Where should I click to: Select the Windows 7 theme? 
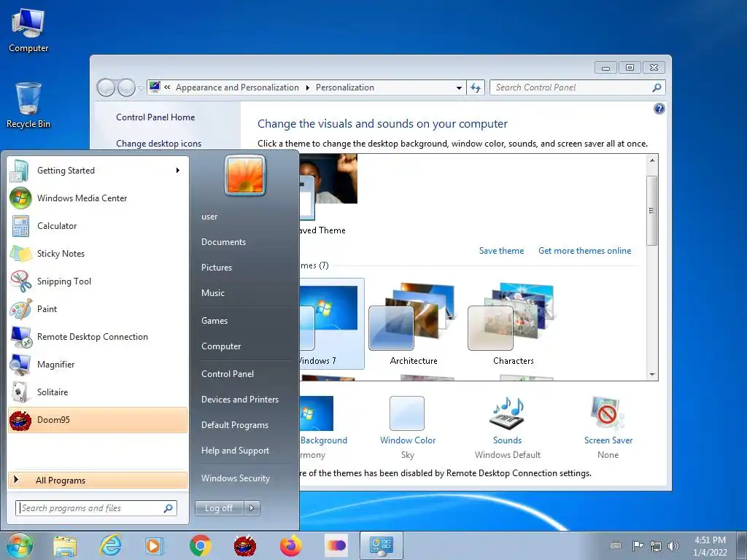pos(332,324)
